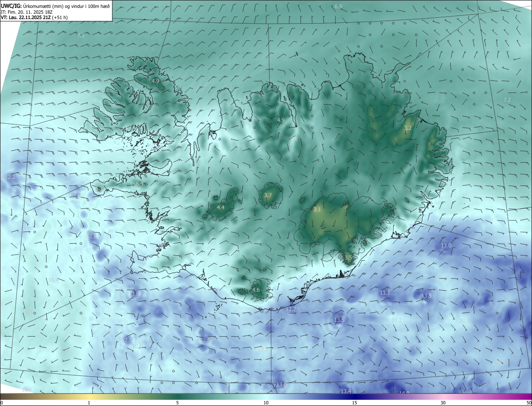Click the 12.7 value at the south coast
The width and height of the screenshot is (532, 406).
pyautogui.click(x=291, y=309)
